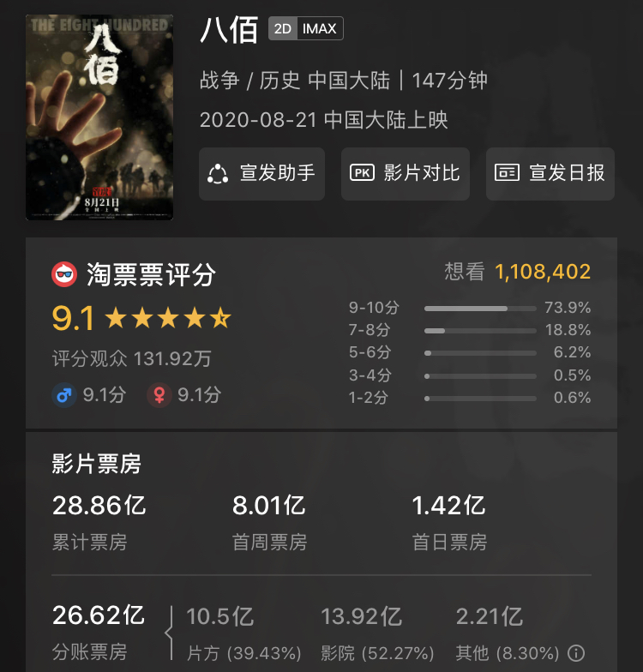Select the female rating icon

[x=159, y=394]
